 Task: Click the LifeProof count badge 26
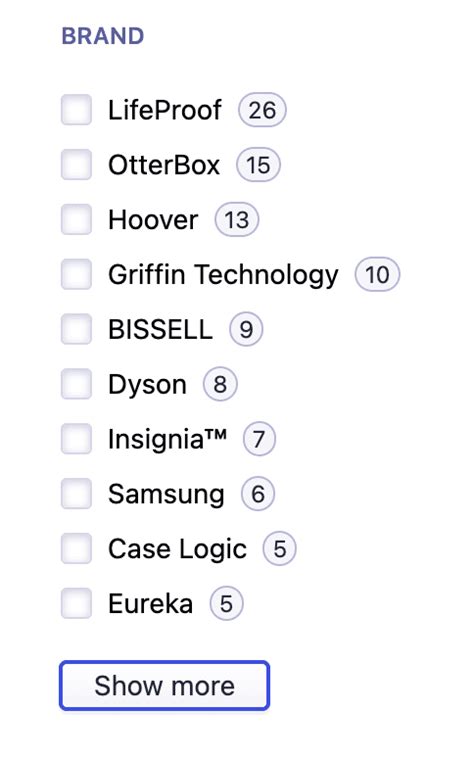262,110
